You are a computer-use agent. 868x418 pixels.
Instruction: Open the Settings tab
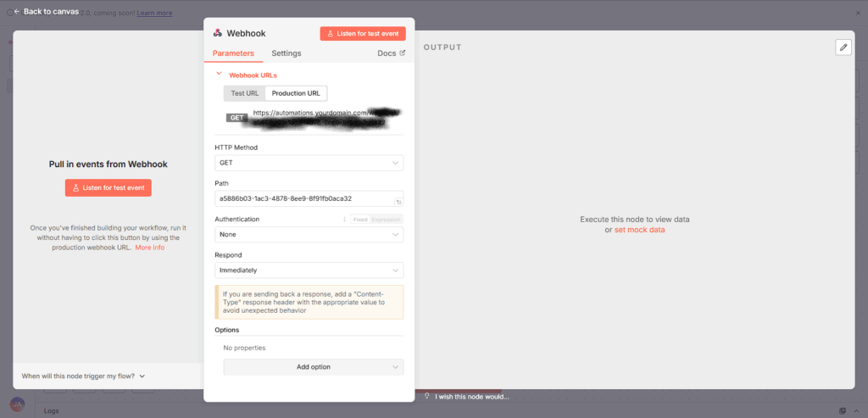tap(287, 53)
